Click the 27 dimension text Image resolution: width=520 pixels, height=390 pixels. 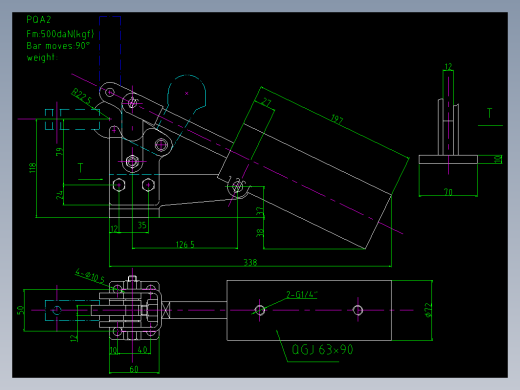[x=267, y=102]
